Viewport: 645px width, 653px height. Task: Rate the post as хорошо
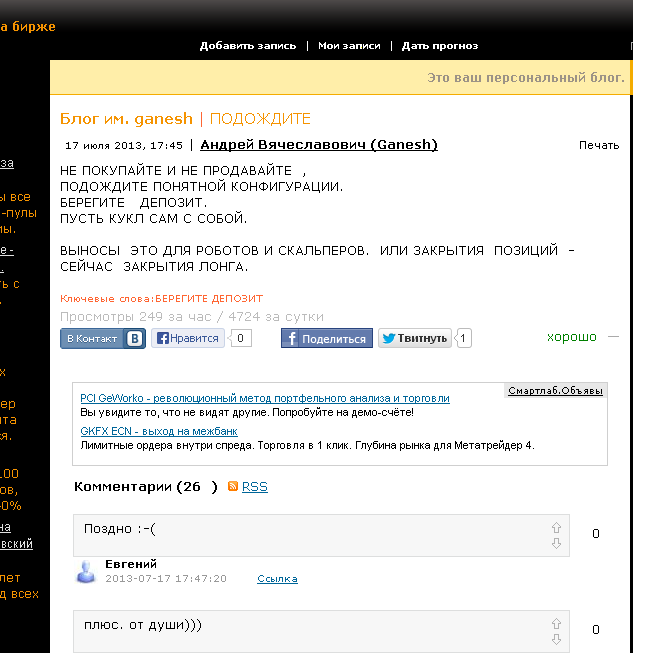point(572,336)
